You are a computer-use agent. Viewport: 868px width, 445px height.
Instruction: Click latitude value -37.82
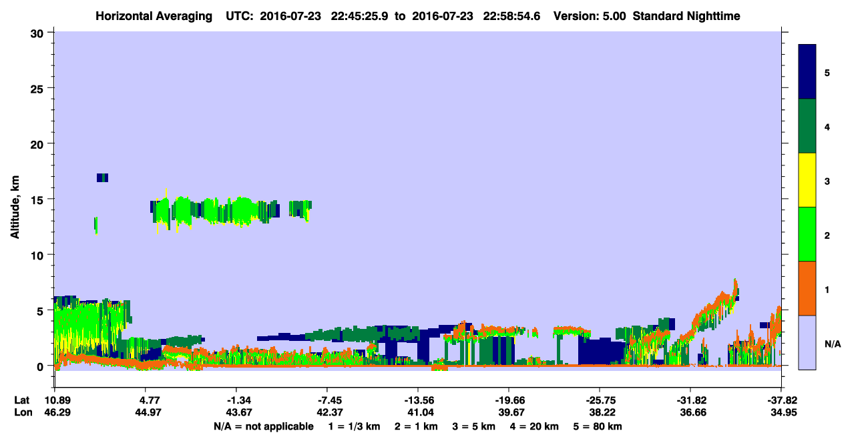(781, 400)
